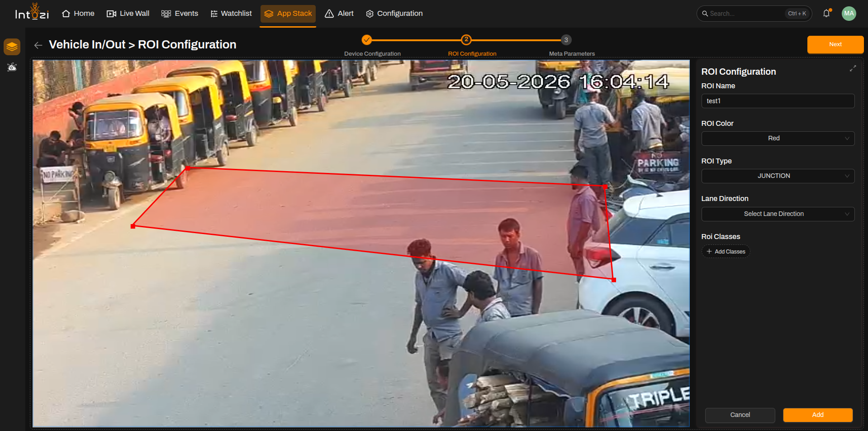Viewport: 868px width, 431px height.
Task: Jump to step 3 Meta Parameters
Action: [x=566, y=40]
